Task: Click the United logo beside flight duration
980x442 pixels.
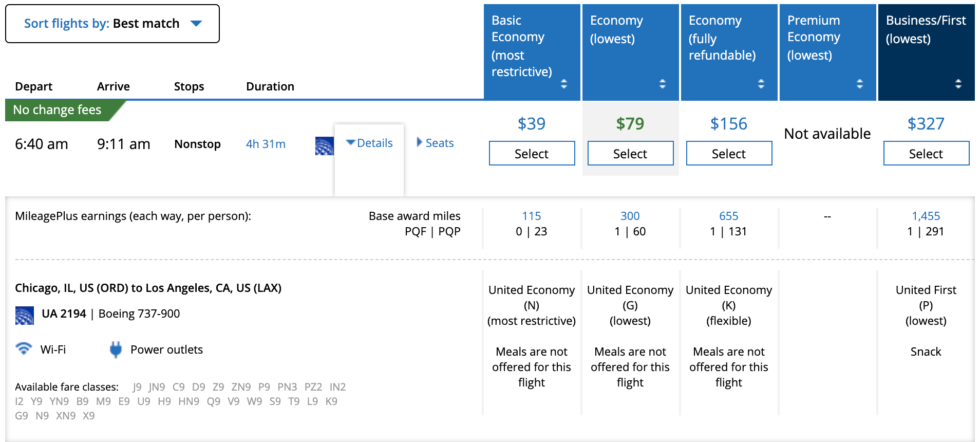Action: point(324,146)
